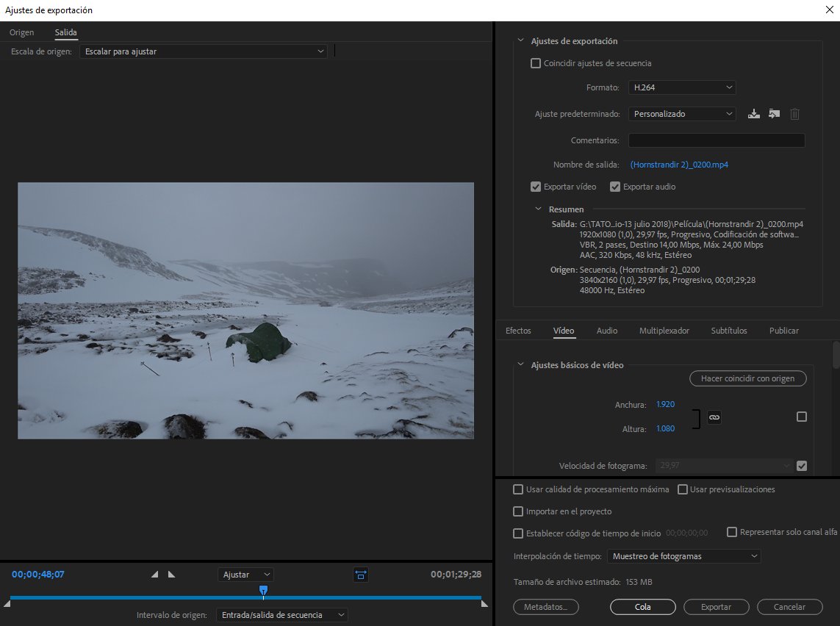The image size is (840, 626).
Task: Open the Formato H.264 dropdown
Action: click(682, 87)
